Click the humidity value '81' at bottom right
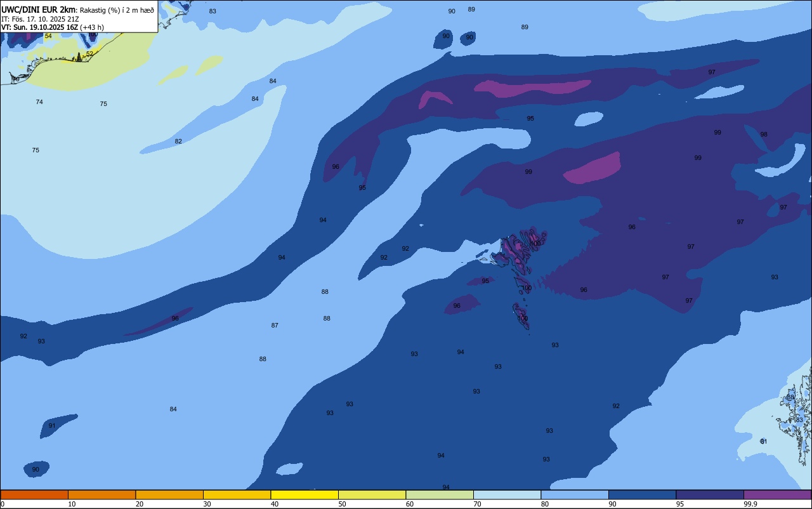The image size is (812, 509). click(764, 441)
